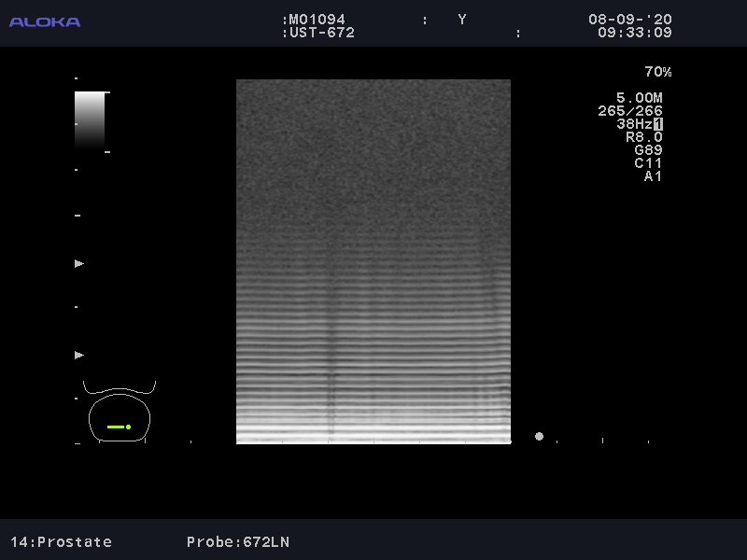
Task: Click the 5.00M frequency value
Action: tap(640, 98)
